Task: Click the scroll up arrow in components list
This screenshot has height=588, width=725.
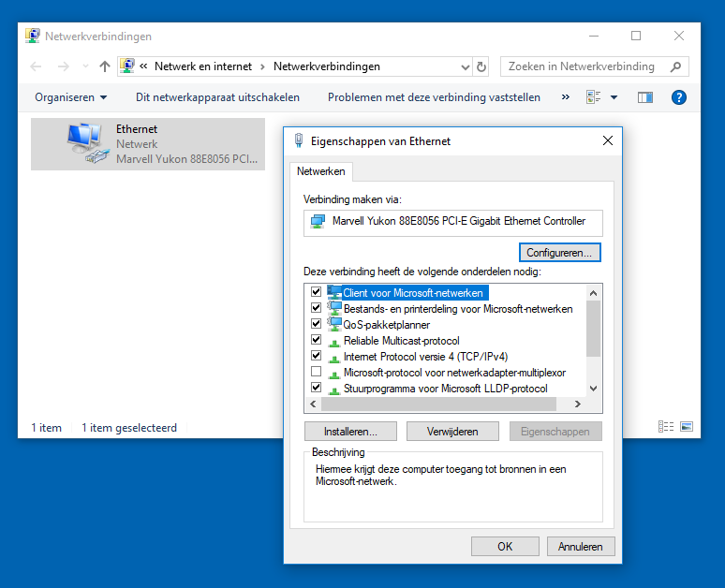Action: coord(594,293)
